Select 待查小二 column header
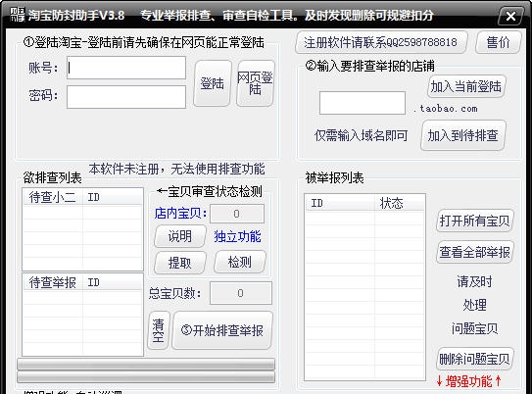Screen dimensions: 532x394 pyautogui.click(x=53, y=197)
